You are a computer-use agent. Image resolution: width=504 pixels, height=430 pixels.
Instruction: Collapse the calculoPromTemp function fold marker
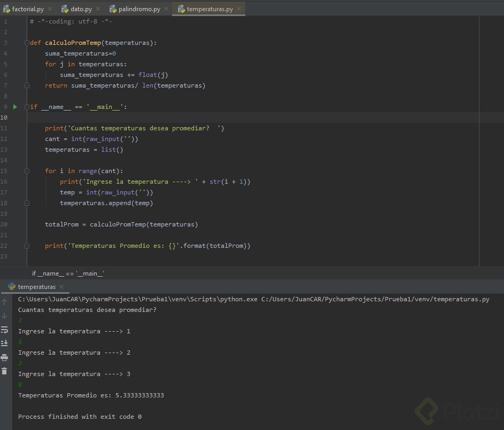click(27, 43)
